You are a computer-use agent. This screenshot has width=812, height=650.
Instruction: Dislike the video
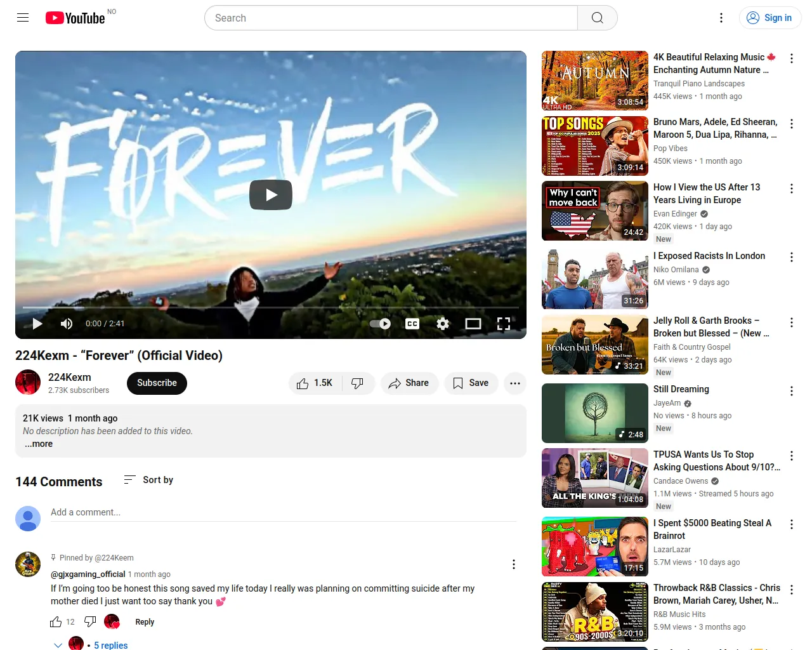[358, 383]
